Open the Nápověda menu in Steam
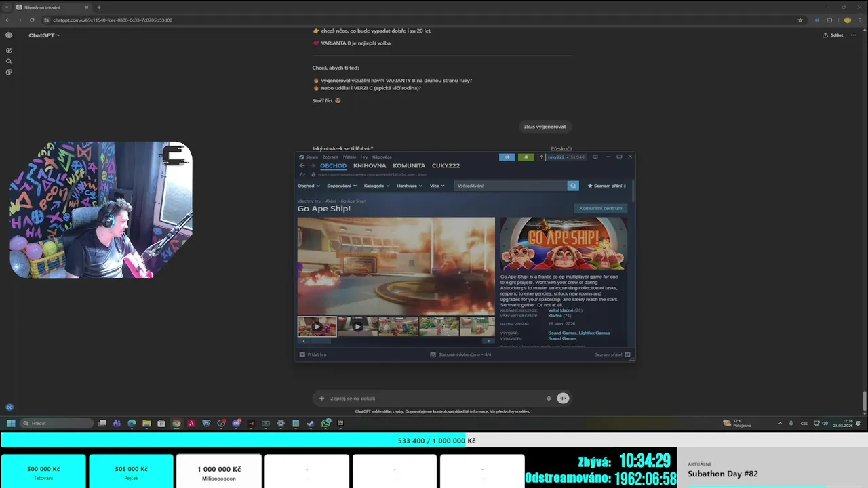 point(382,157)
